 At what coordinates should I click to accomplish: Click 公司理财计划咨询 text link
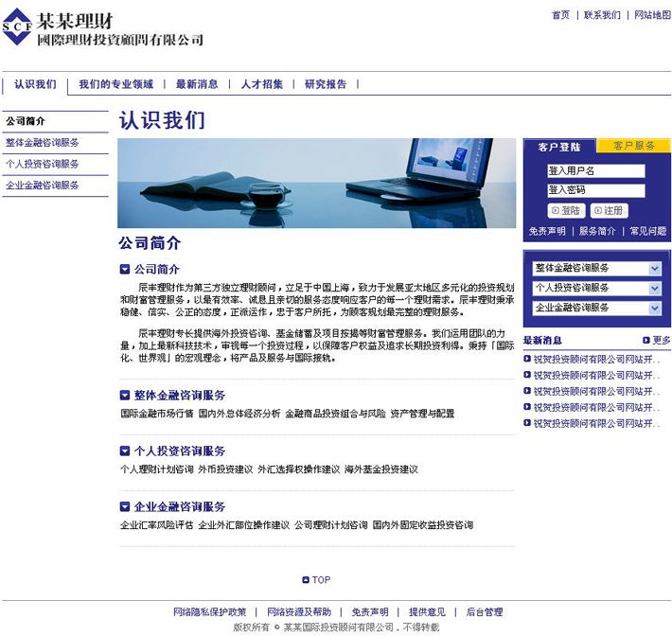pos(331,525)
